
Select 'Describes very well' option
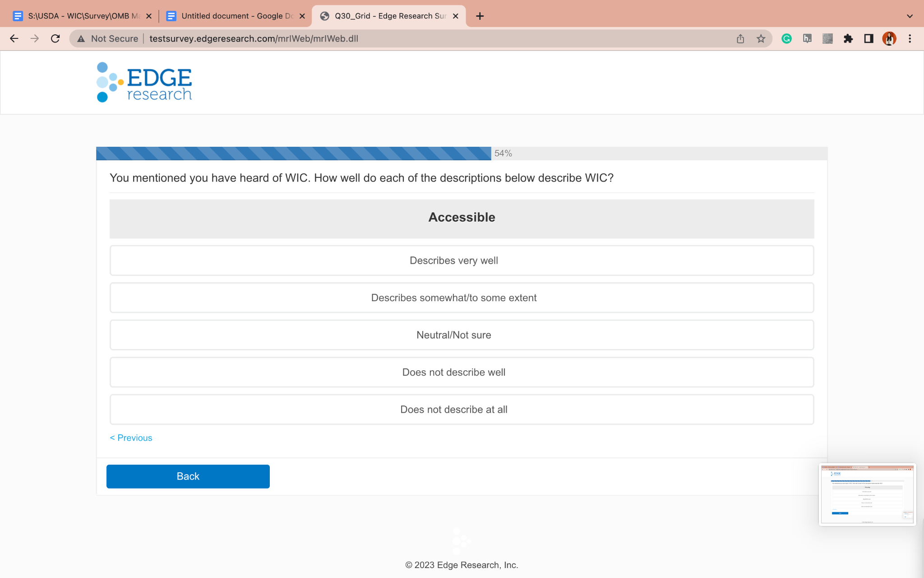pyautogui.click(x=462, y=261)
